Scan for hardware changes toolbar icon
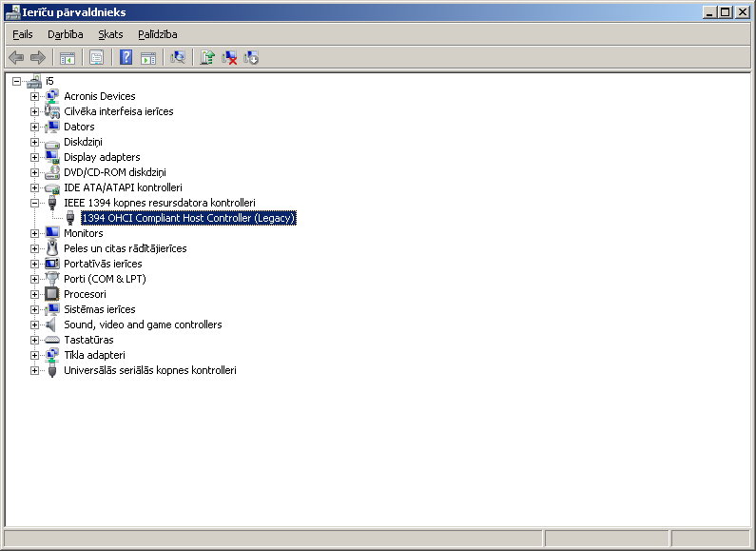Screen dimensions: 756x551 178,58
